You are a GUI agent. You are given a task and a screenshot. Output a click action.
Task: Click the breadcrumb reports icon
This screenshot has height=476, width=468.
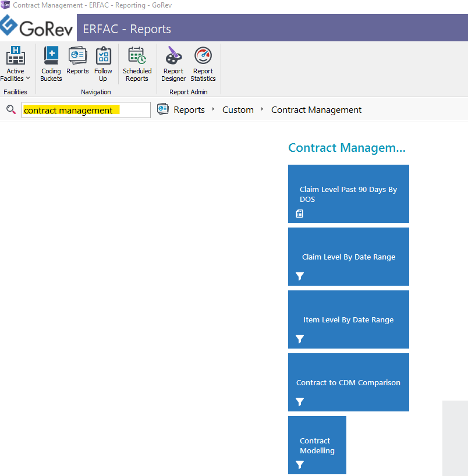click(163, 109)
